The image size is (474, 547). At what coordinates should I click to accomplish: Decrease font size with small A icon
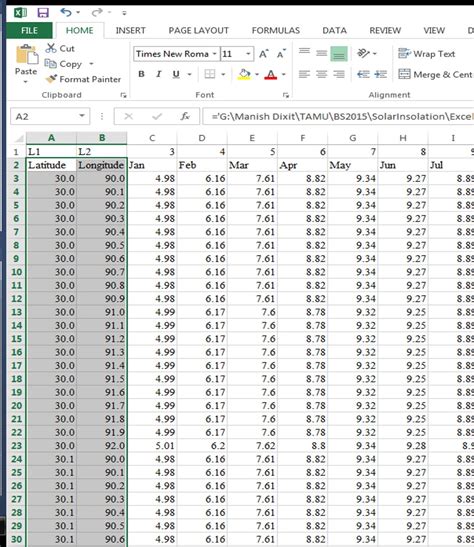click(281, 54)
